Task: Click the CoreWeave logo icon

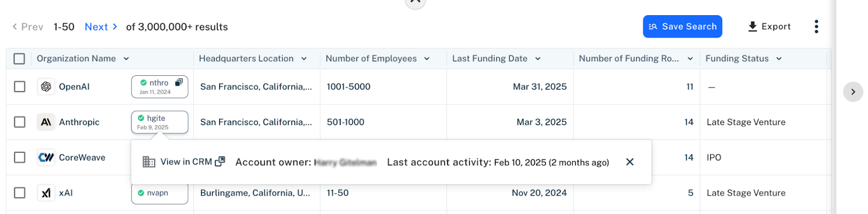Action: point(46,158)
